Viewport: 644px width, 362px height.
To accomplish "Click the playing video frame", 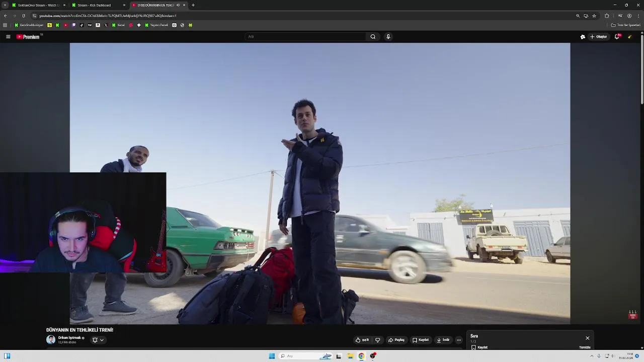I will pyautogui.click(x=320, y=184).
